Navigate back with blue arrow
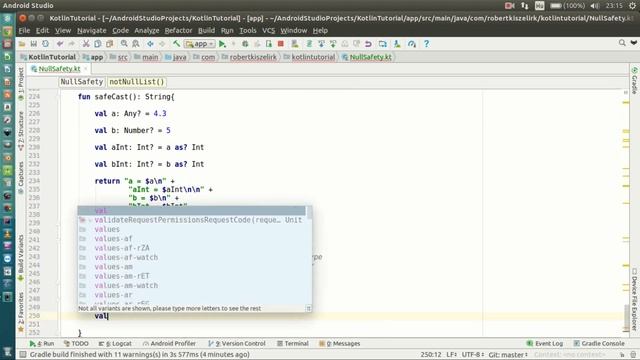 (150, 44)
